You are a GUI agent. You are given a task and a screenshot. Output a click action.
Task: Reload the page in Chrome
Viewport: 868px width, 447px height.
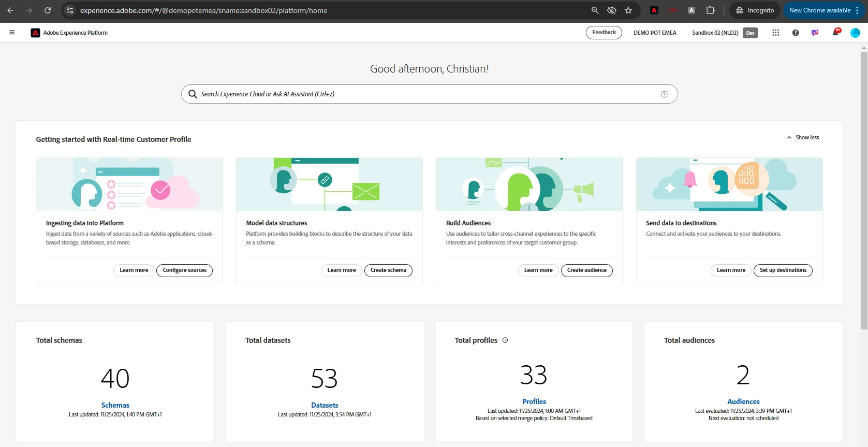pyautogui.click(x=48, y=10)
